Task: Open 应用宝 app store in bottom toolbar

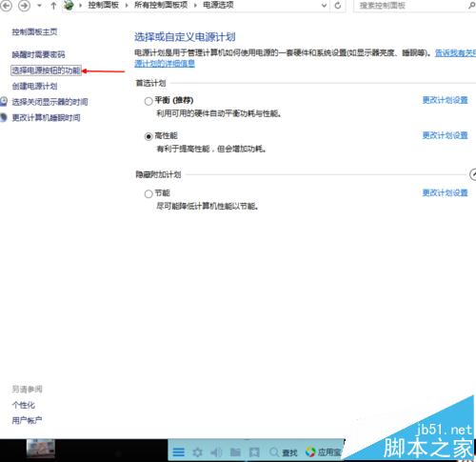Action: click(323, 452)
